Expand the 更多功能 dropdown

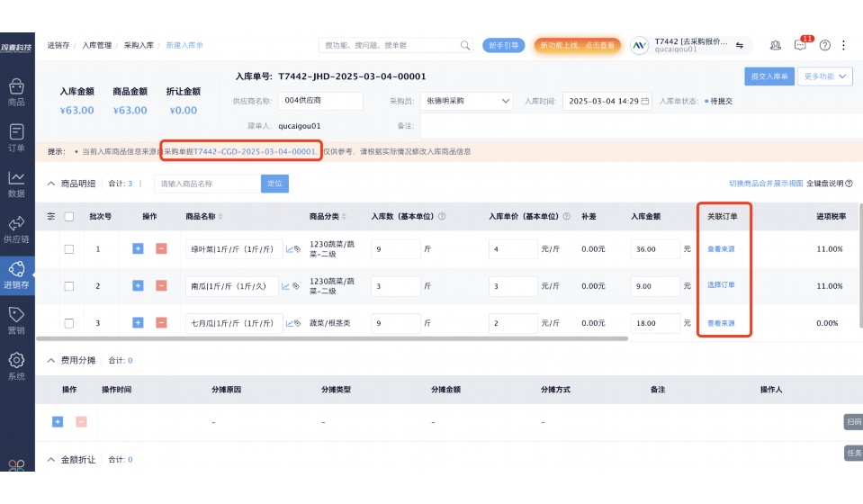826,76
